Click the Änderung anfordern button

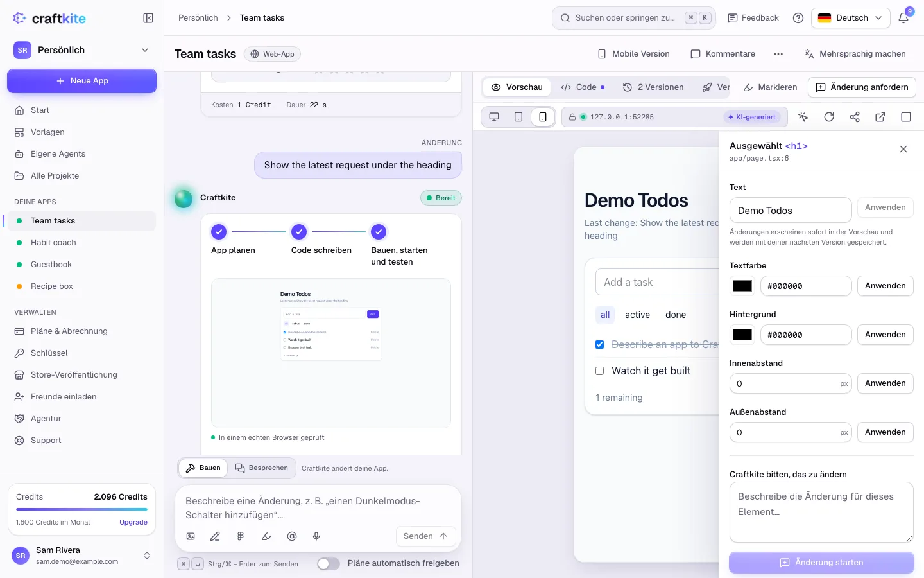click(862, 87)
